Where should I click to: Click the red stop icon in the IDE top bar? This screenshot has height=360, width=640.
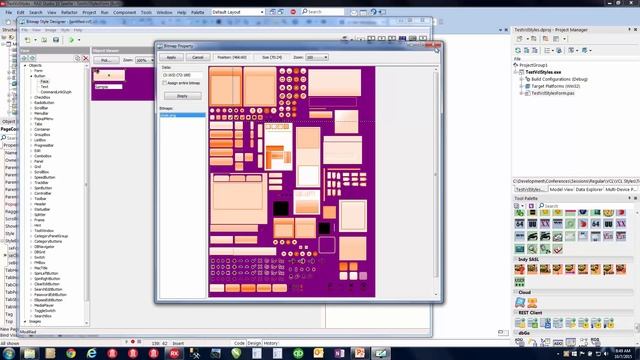(293, 12)
